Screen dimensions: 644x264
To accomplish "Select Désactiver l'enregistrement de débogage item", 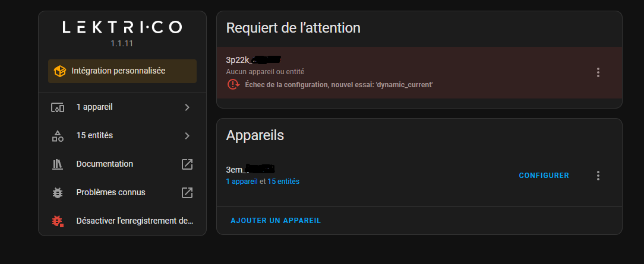I will [135, 221].
